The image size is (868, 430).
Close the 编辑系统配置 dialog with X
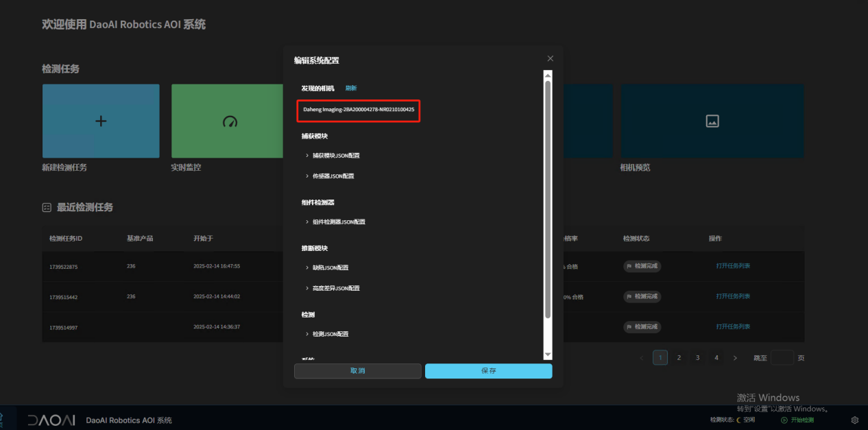coord(550,58)
